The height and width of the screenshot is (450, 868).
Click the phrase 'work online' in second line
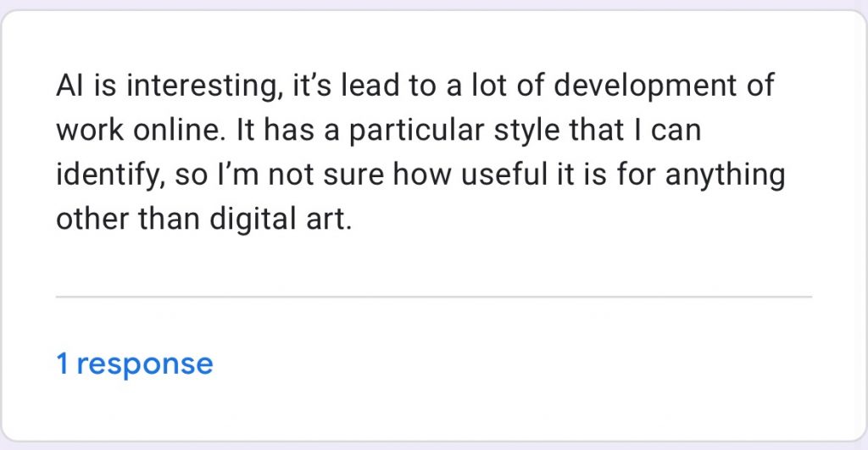(141, 130)
